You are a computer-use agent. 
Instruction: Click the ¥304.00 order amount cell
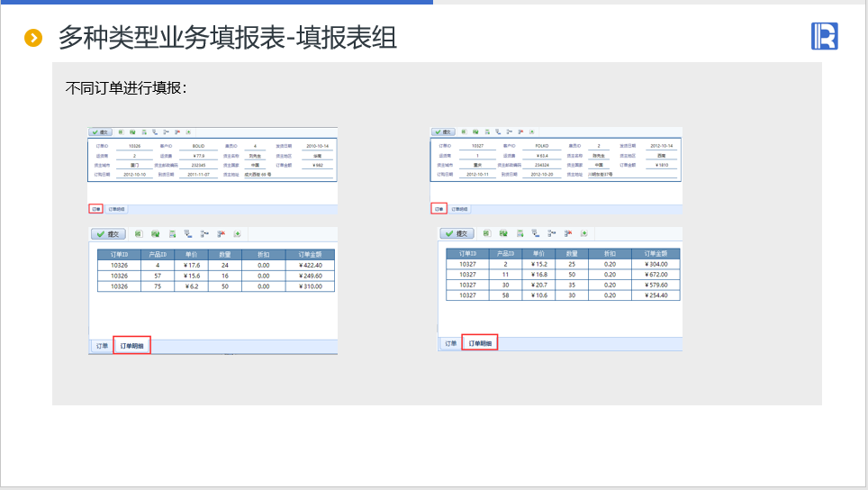coord(656,264)
